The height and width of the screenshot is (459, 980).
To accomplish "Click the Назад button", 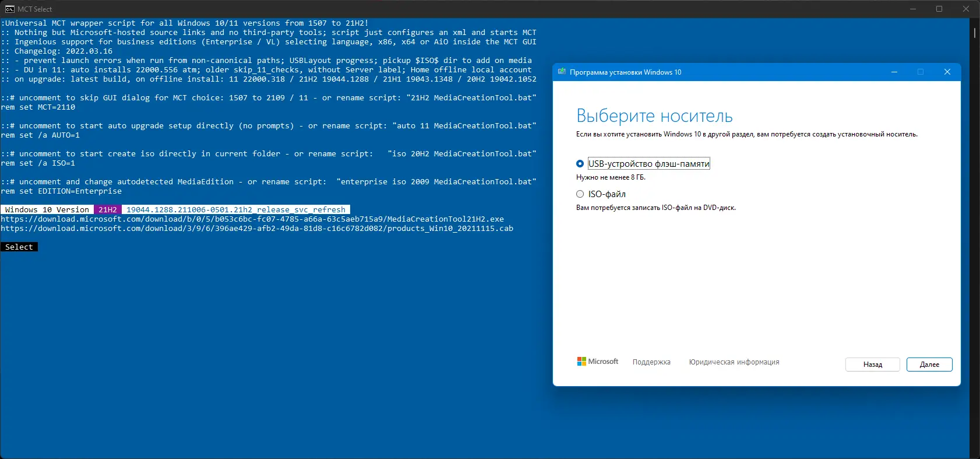I will (x=873, y=365).
